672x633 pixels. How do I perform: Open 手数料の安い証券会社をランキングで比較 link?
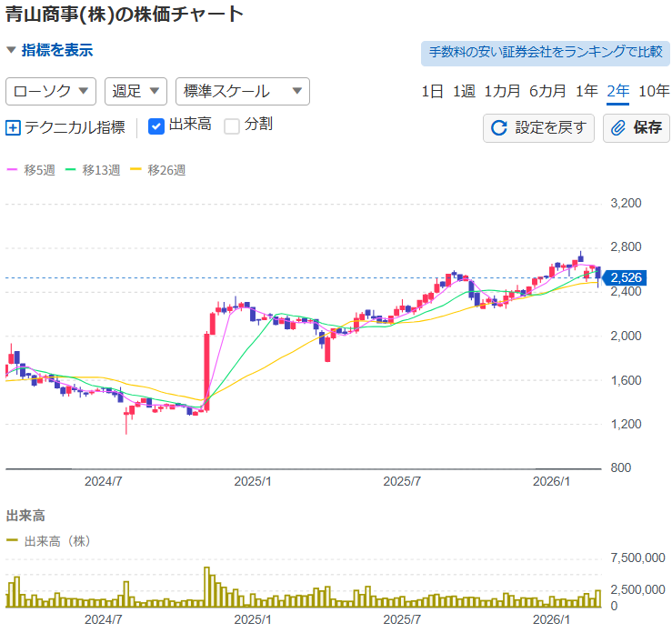pyautogui.click(x=545, y=52)
